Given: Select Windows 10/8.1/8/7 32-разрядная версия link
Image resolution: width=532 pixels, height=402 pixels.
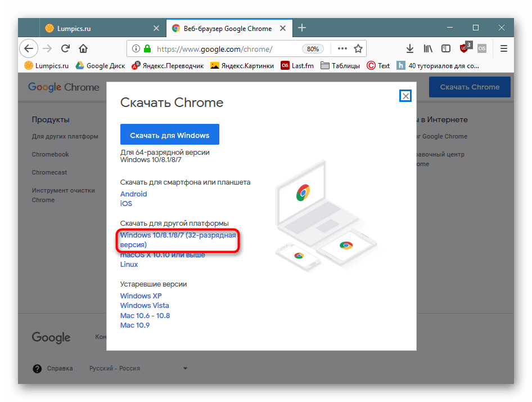Looking at the screenshot, I should [x=178, y=240].
